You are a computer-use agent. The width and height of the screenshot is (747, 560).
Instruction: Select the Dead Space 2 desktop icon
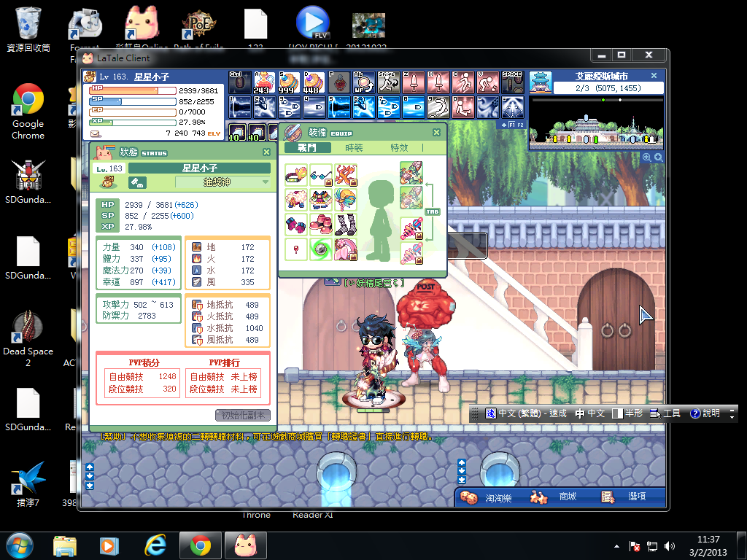pos(28,340)
